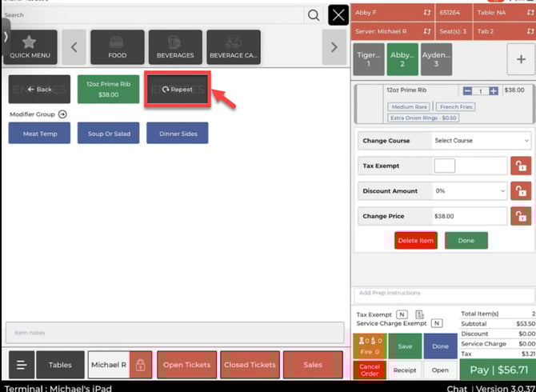Expand the Discount Amount percentage dropdown

coord(469,192)
